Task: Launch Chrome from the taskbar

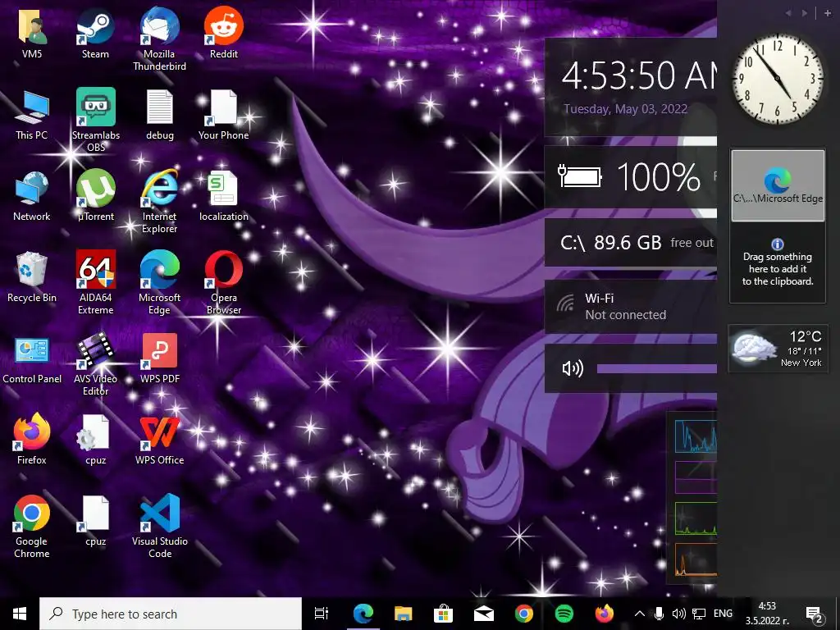Action: tap(524, 614)
